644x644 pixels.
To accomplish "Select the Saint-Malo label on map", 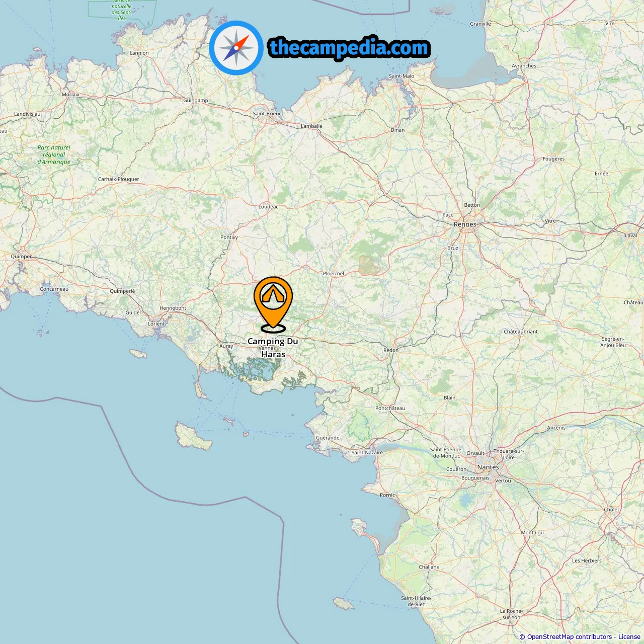I will tap(401, 76).
